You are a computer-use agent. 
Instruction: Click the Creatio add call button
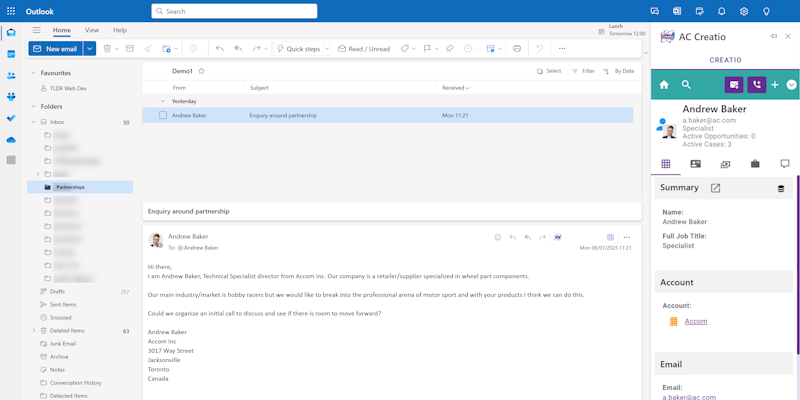click(x=757, y=85)
